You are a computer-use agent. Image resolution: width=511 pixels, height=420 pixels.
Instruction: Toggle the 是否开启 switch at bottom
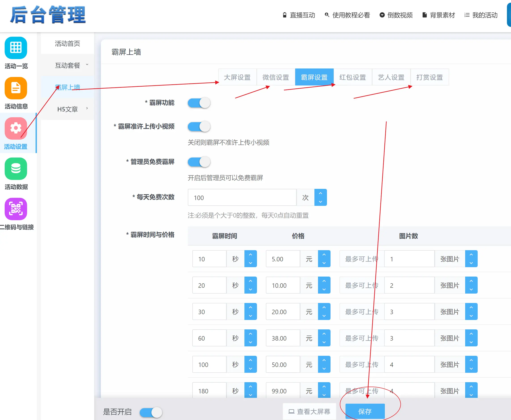(x=151, y=412)
